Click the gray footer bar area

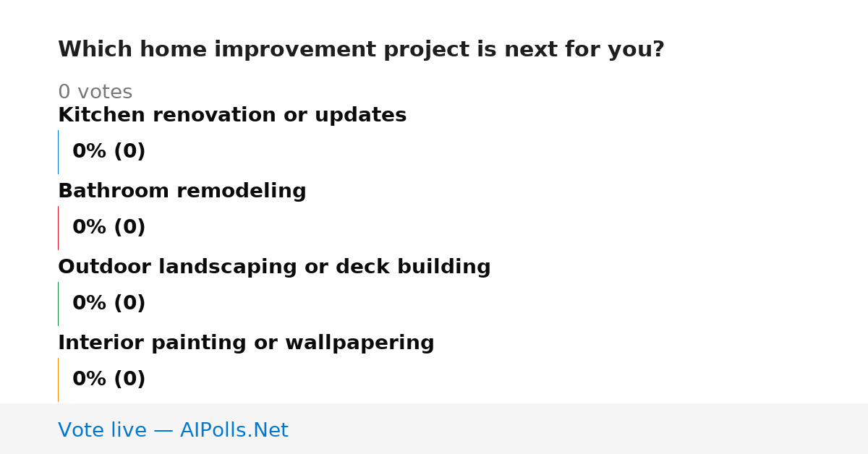(434, 429)
